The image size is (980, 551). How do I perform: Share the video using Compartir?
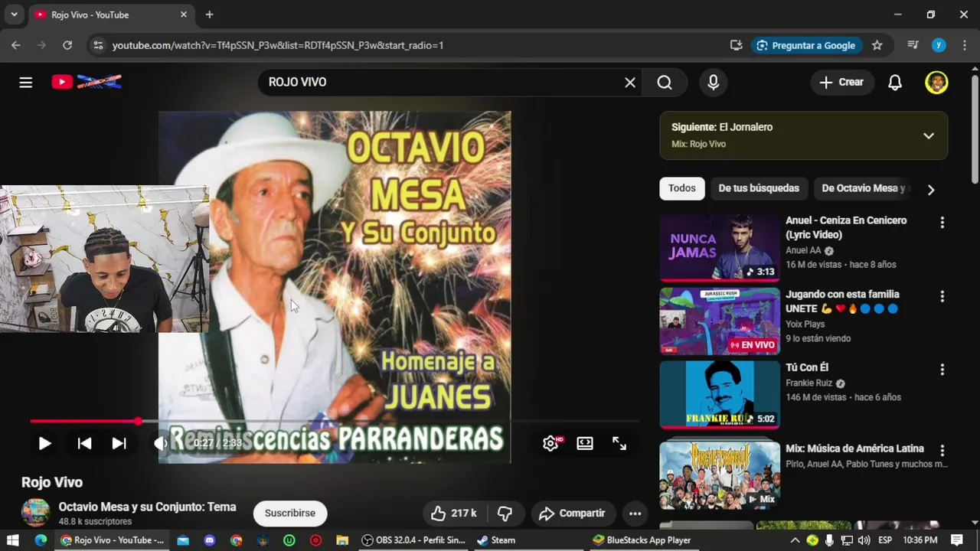(572, 514)
